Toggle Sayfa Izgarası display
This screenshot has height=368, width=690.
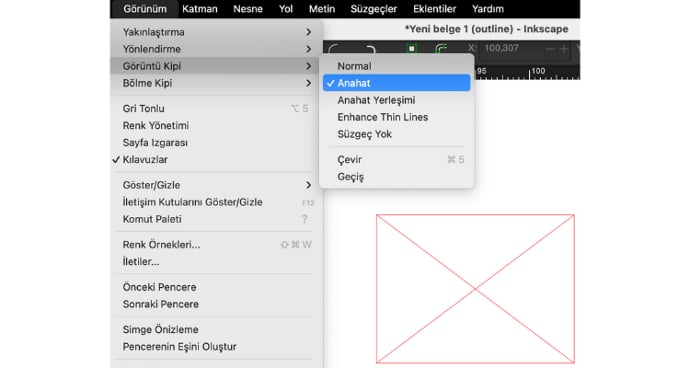click(217, 143)
